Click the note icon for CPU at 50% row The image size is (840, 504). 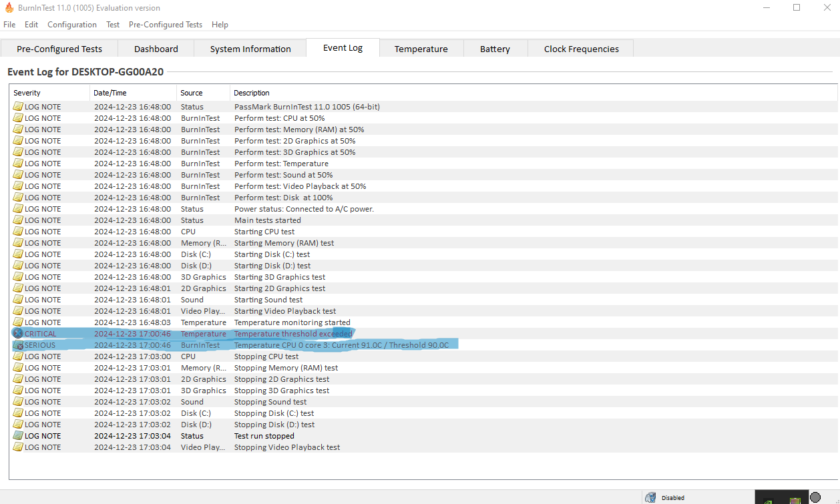[x=18, y=118]
